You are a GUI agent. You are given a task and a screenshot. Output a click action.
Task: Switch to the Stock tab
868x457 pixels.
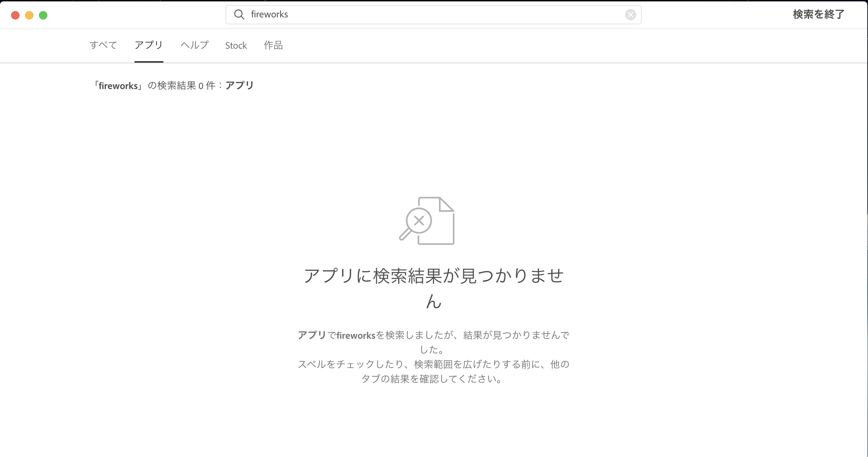(236, 46)
